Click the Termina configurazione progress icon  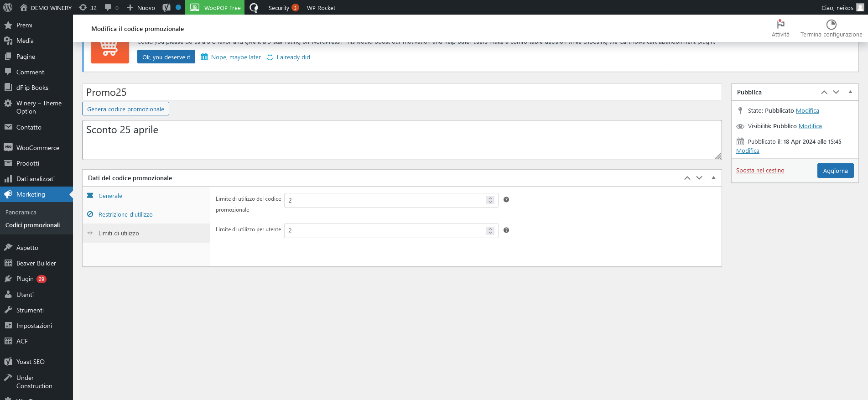[831, 24]
